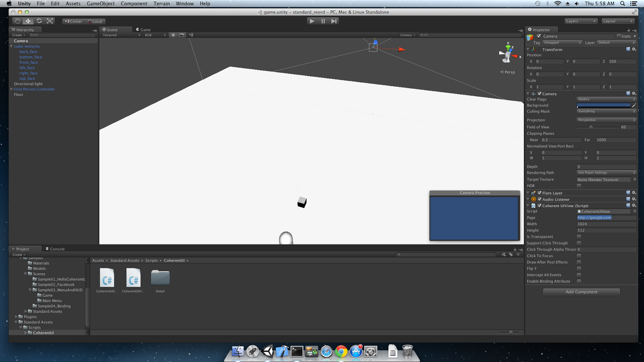The image size is (644, 362).
Task: Click the Step forward button
Action: (x=334, y=21)
